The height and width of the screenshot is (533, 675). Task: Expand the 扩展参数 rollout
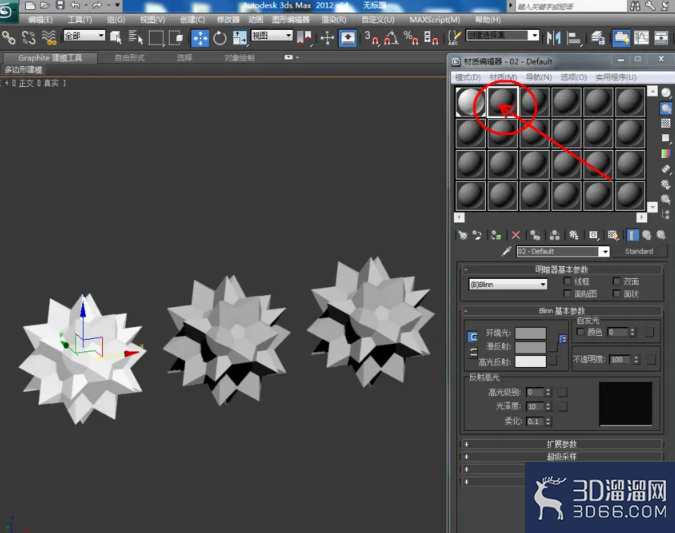tap(561, 444)
